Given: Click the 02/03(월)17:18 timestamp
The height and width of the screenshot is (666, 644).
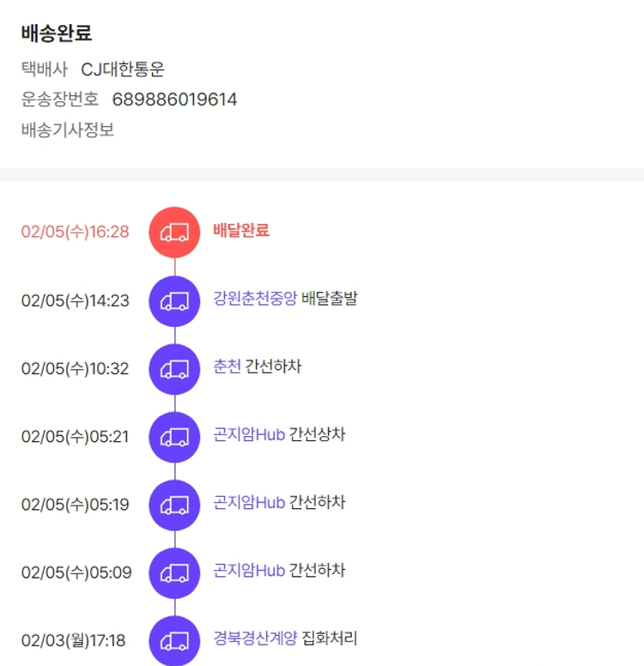Looking at the screenshot, I should (73, 640).
